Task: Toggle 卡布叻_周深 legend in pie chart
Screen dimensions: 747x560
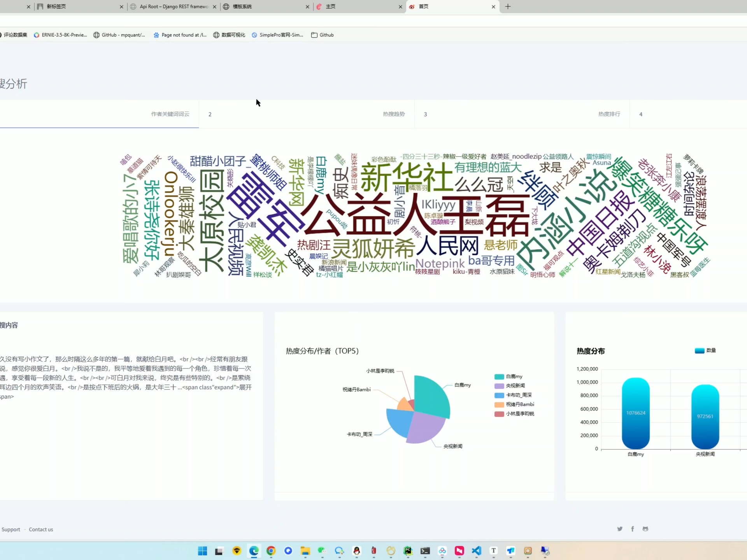Action: pyautogui.click(x=513, y=395)
